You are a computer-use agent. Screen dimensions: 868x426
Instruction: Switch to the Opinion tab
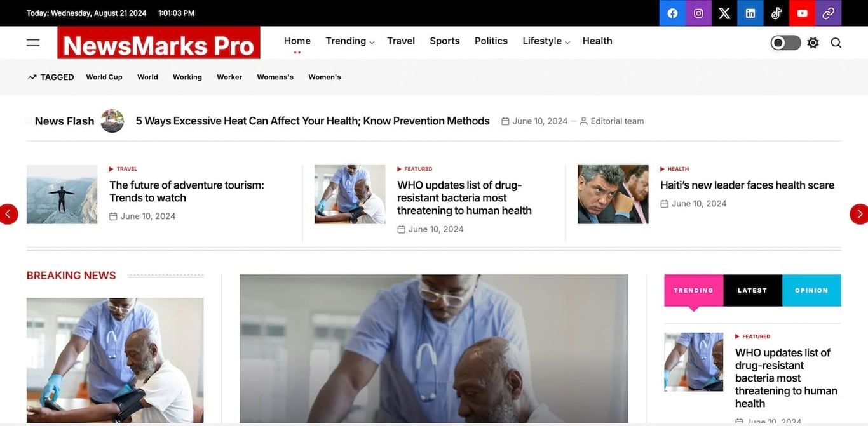click(811, 290)
